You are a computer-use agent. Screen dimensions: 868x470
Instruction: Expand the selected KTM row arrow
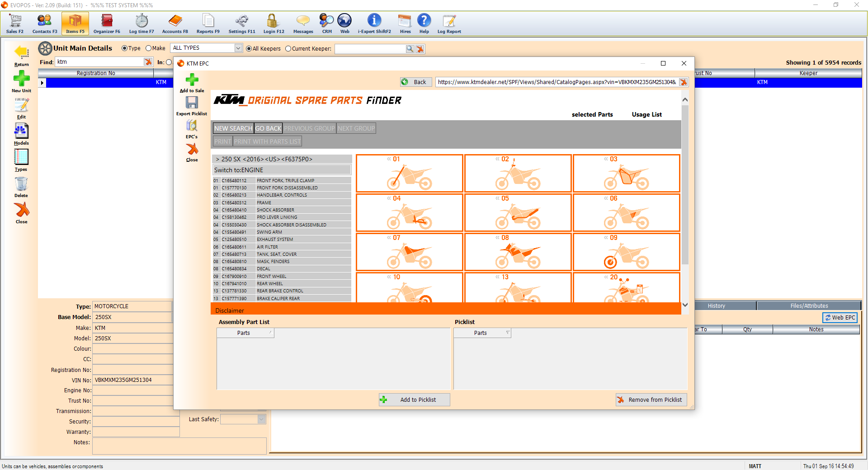pyautogui.click(x=42, y=83)
